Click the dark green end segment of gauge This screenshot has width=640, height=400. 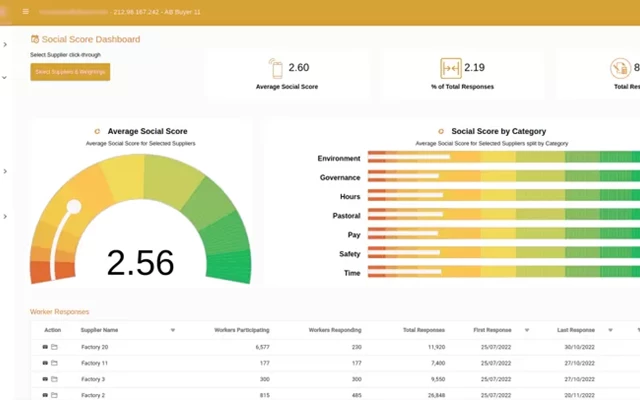[229, 266]
